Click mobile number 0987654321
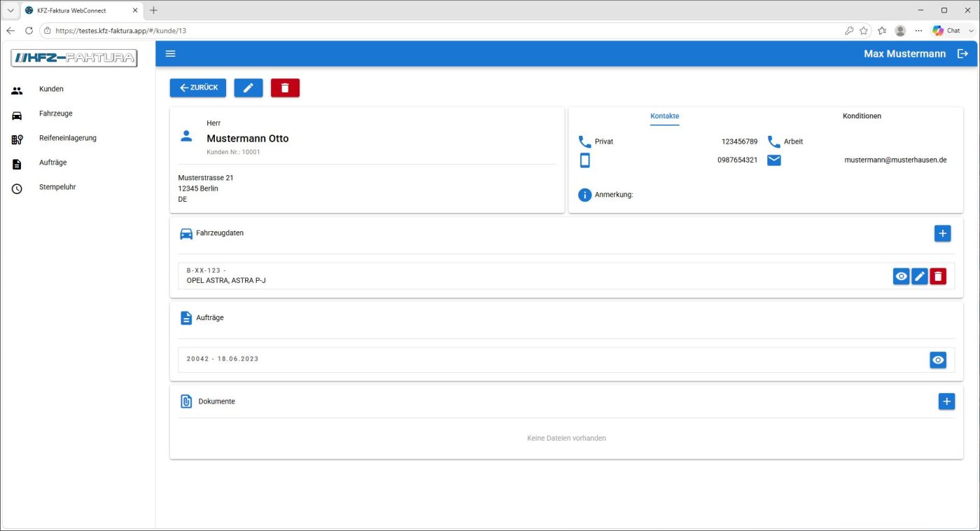The height and width of the screenshot is (531, 980). 737,160
